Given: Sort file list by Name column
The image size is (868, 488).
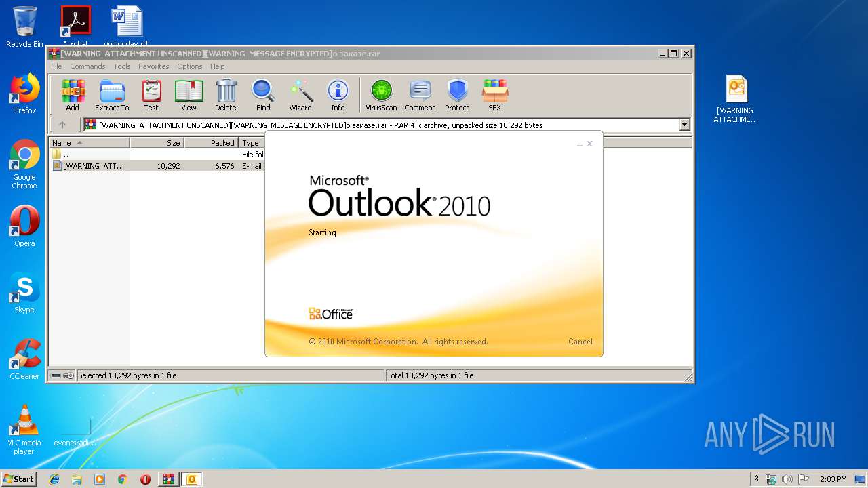Looking at the screenshot, I should 90,143.
